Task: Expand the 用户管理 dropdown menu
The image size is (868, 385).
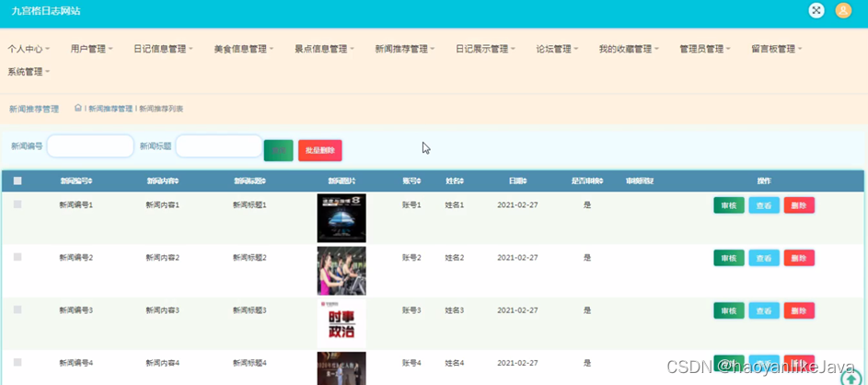Action: [x=92, y=49]
